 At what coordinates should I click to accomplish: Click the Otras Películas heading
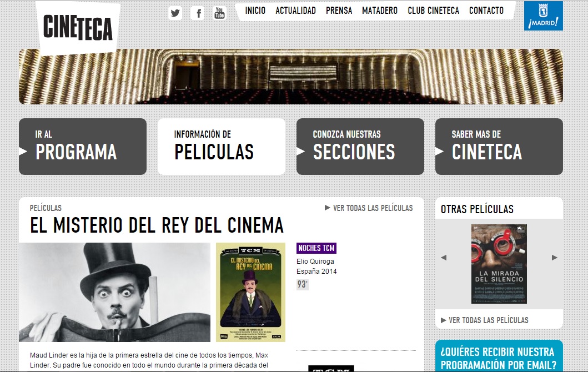[477, 209]
